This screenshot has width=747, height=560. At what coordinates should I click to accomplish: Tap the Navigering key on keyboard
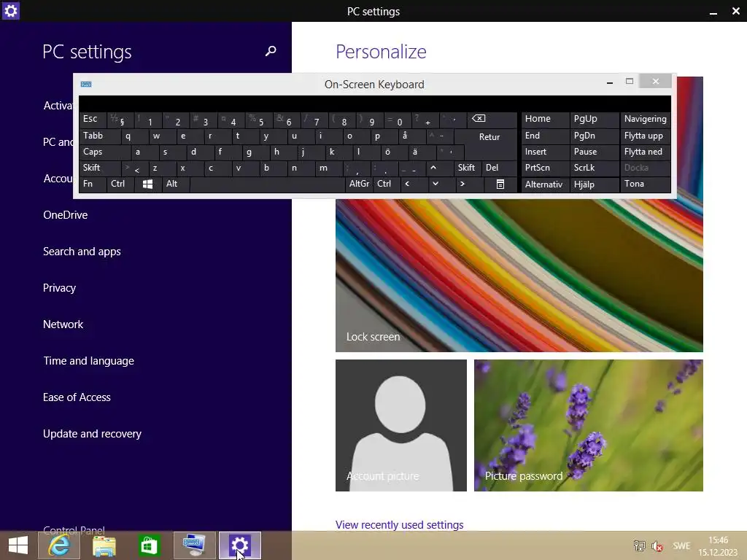coord(645,119)
